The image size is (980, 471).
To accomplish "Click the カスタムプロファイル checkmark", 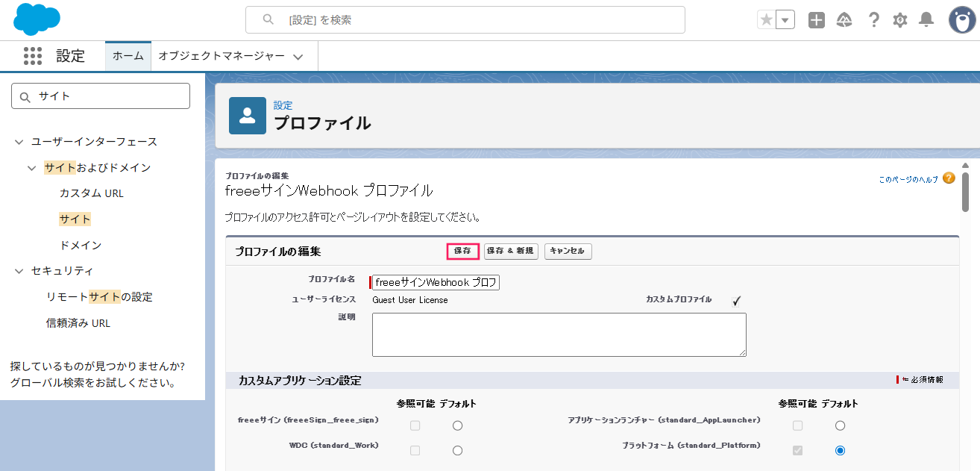I will click(736, 300).
